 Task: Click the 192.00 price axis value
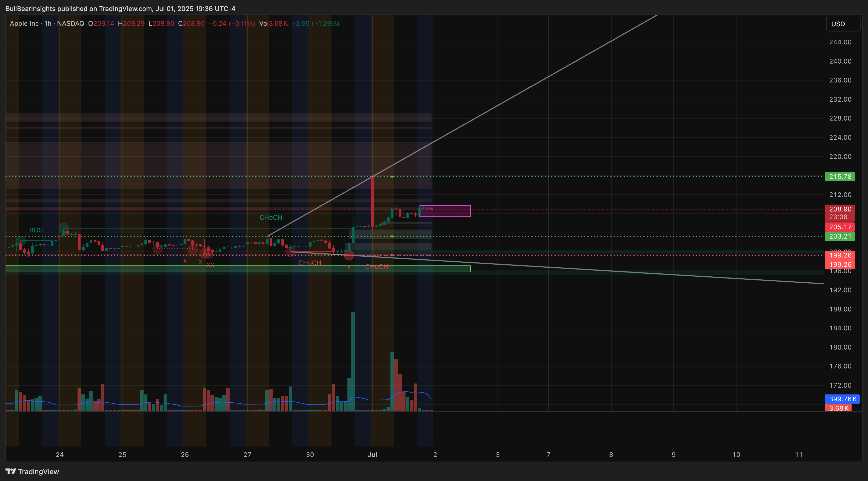point(840,290)
